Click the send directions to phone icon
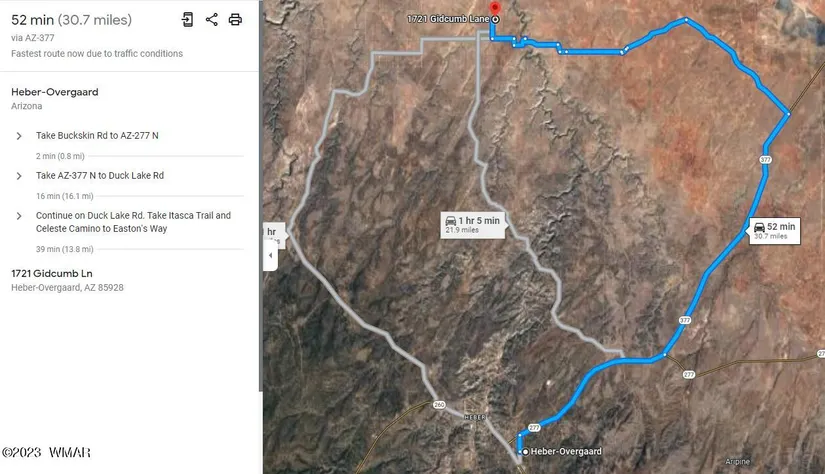Screen dimensions: 825x474 coord(187,20)
